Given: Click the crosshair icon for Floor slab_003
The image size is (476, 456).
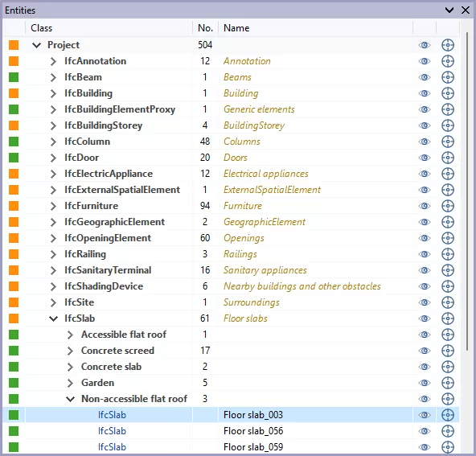Looking at the screenshot, I should [448, 415].
